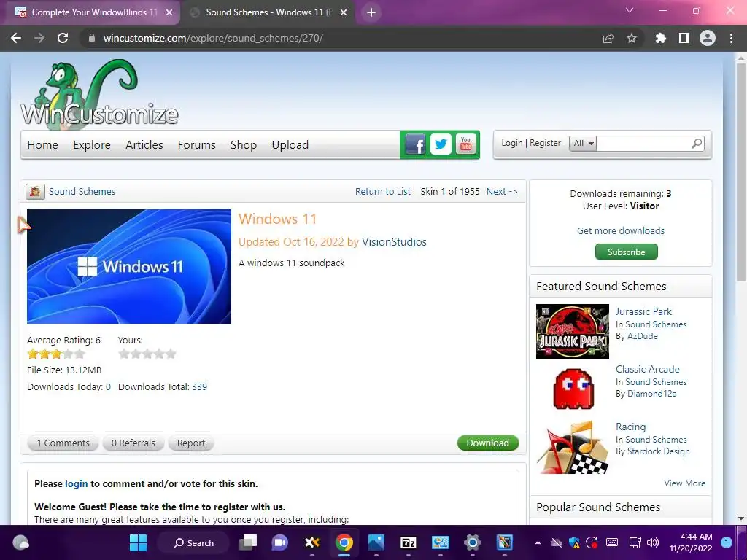Bookmark this page with the star icon
The width and height of the screenshot is (747, 560).
click(632, 38)
